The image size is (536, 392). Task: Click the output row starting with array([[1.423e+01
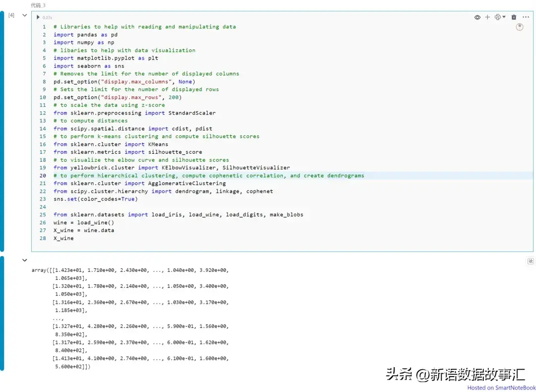pyautogui.click(x=130, y=270)
